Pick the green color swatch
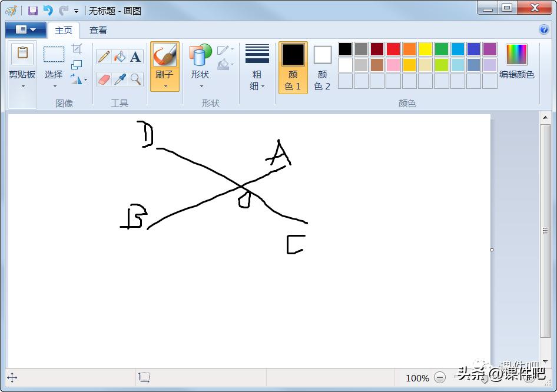Viewport: 557px width, 392px height. pyautogui.click(x=442, y=49)
